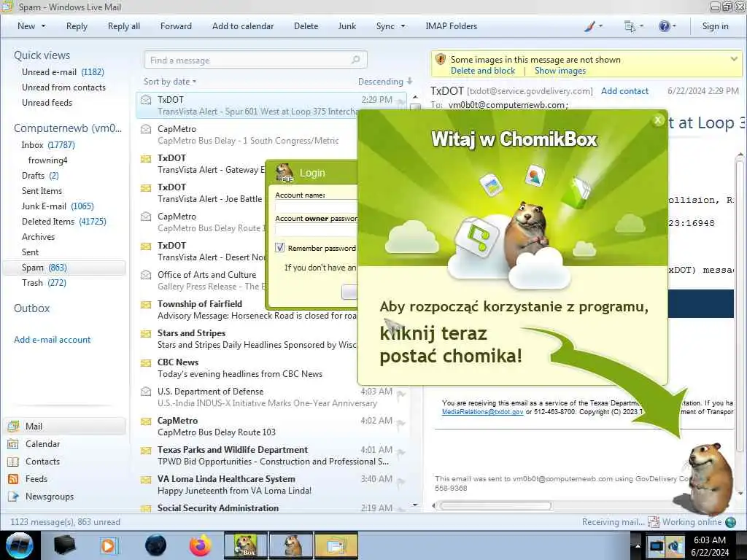Open the dropdown arrow beside Help icon
The image size is (747, 560).
pyautogui.click(x=674, y=26)
